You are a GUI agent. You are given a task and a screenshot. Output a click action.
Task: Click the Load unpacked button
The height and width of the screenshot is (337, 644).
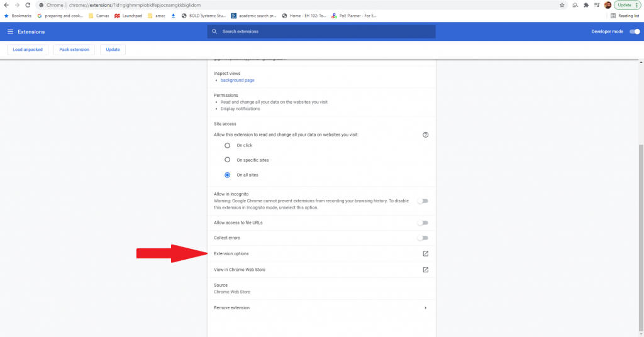[x=28, y=50]
